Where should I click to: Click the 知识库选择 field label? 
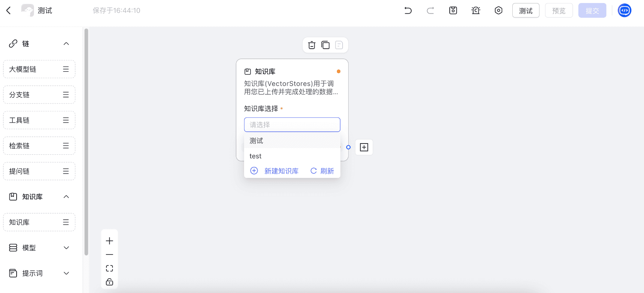[x=261, y=109]
